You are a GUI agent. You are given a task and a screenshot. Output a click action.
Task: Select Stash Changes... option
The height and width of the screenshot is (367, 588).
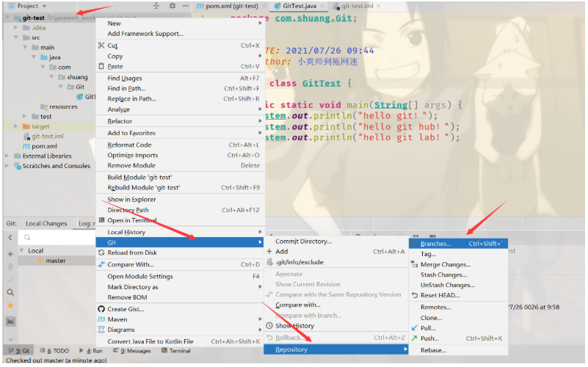click(458, 275)
